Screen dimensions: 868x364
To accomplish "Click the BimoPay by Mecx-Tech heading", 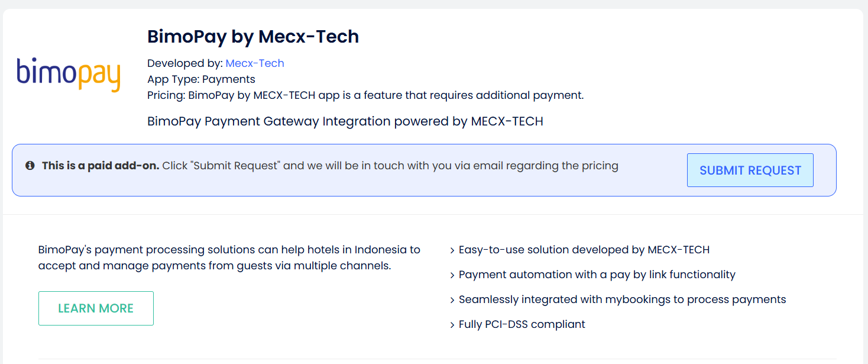I will 253,37.
